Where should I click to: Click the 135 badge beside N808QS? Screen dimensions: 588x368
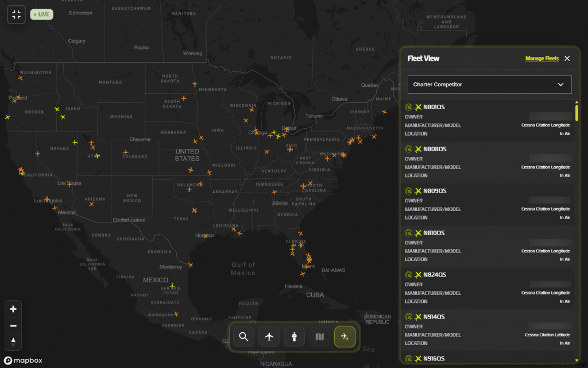pos(408,149)
